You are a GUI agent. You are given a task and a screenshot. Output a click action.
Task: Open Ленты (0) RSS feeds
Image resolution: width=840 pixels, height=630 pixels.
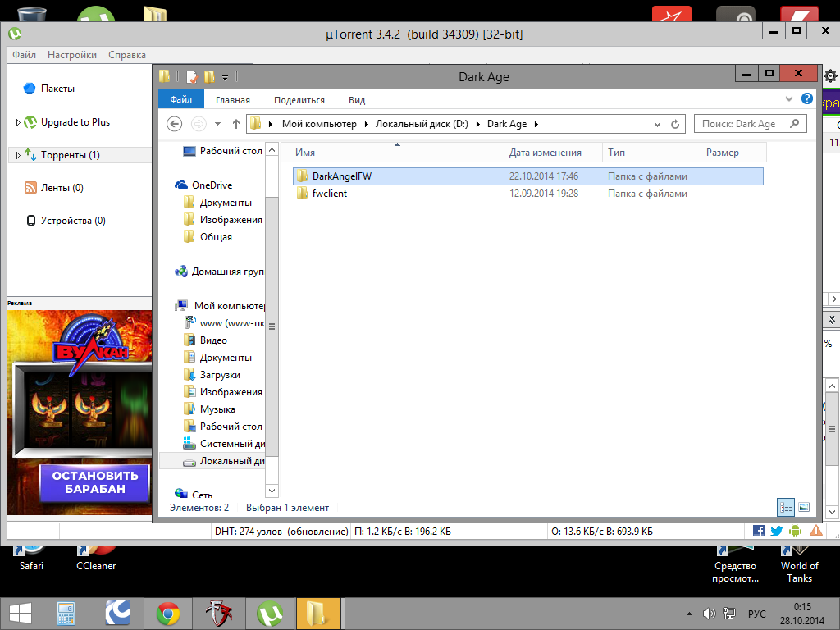coord(62,188)
